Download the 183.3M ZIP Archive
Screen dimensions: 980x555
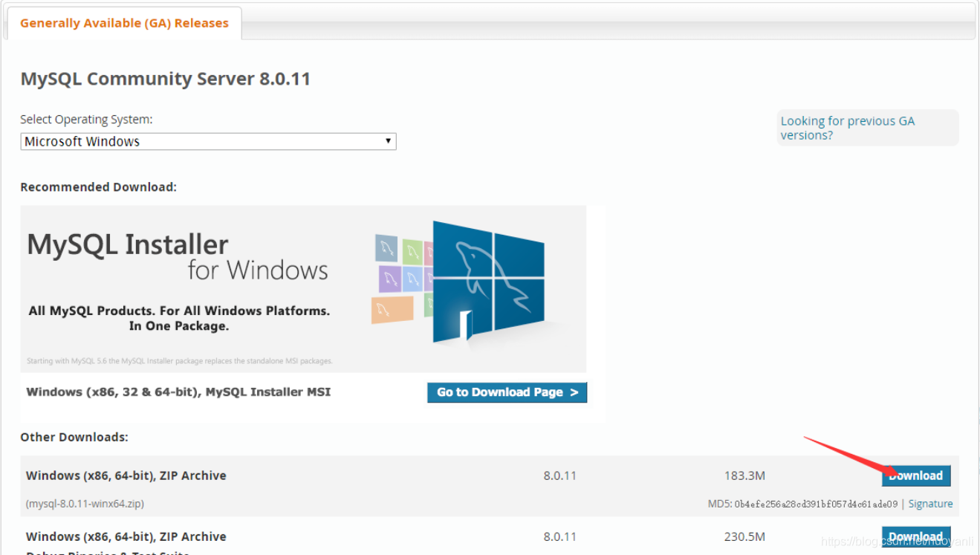point(915,476)
